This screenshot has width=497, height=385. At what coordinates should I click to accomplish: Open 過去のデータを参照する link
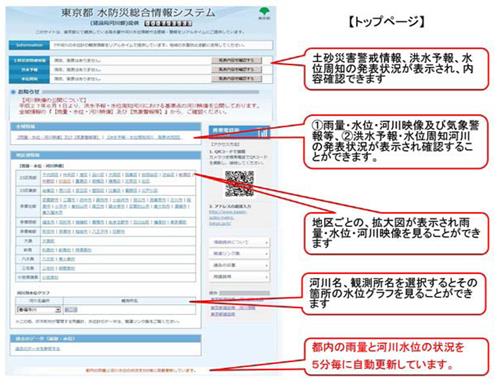(x=38, y=349)
